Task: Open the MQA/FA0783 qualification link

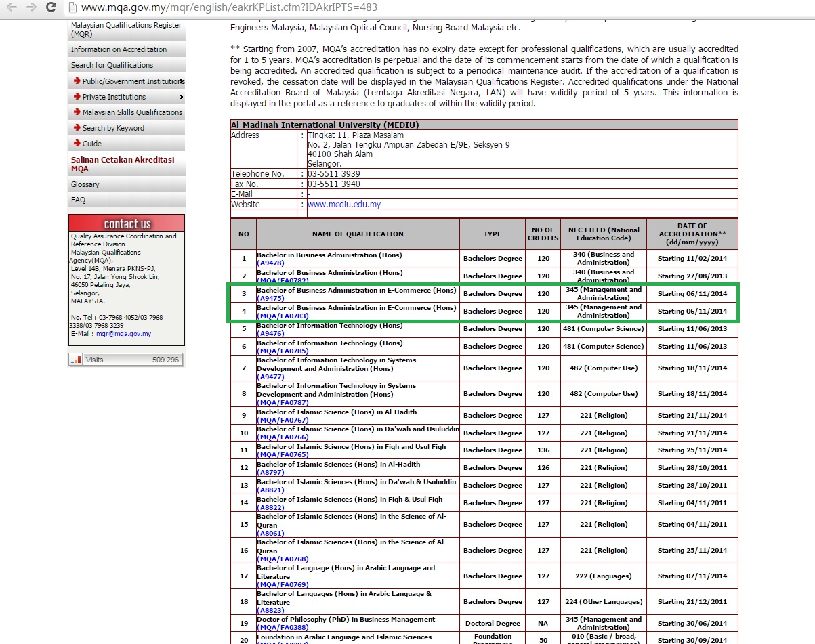Action: coord(283,316)
